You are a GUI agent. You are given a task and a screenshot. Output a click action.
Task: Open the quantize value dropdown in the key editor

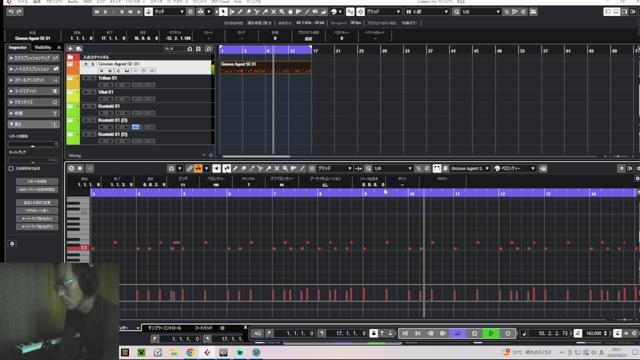(x=393, y=168)
